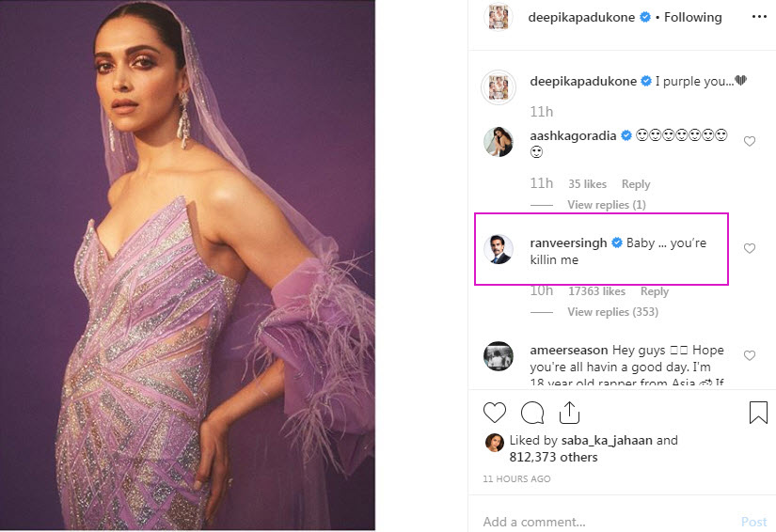
Task: Toggle the Following status in the header
Action: (x=692, y=17)
